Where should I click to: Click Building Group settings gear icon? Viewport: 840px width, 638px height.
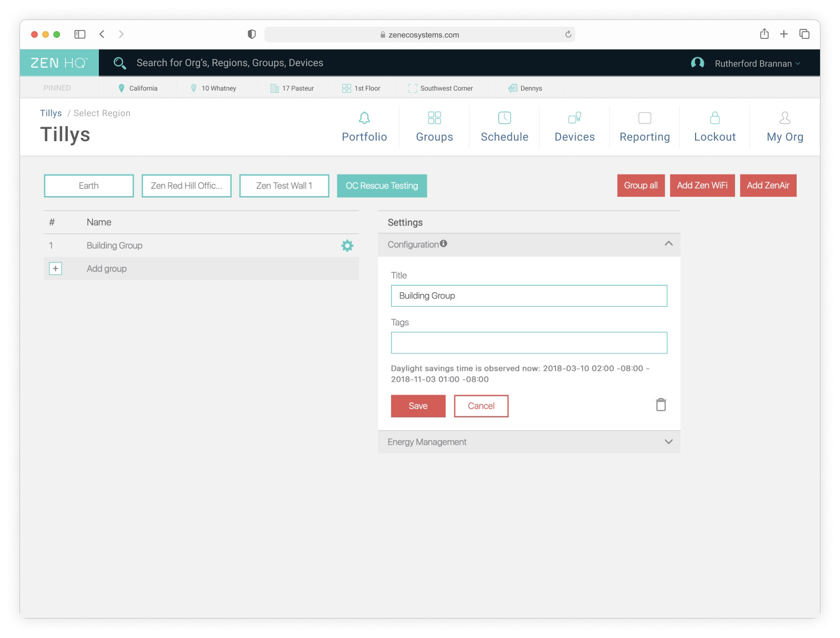point(347,246)
